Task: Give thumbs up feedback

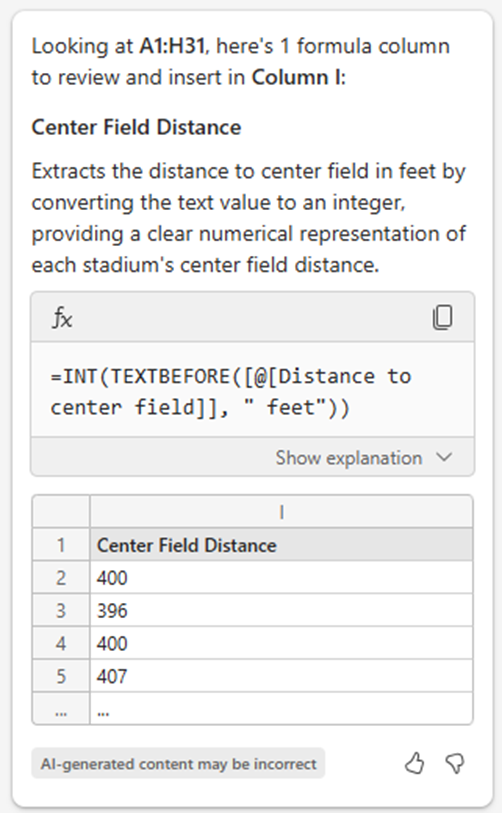Action: click(414, 763)
